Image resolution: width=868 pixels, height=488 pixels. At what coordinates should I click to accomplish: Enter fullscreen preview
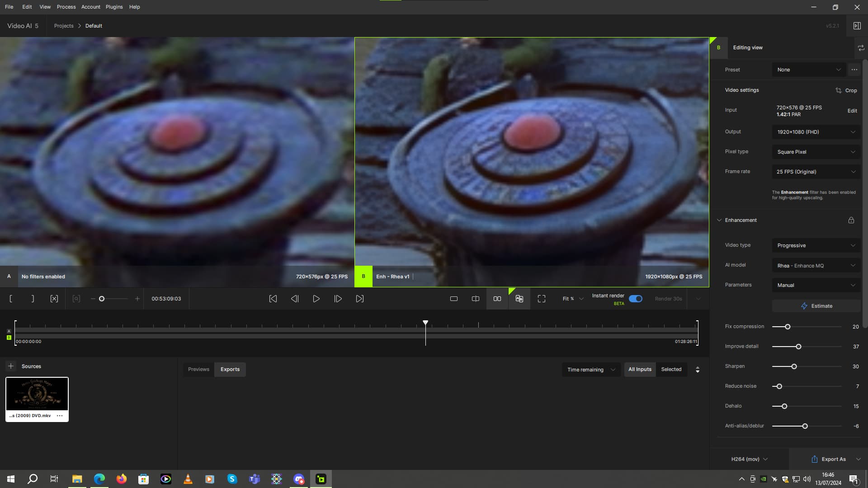point(542,299)
